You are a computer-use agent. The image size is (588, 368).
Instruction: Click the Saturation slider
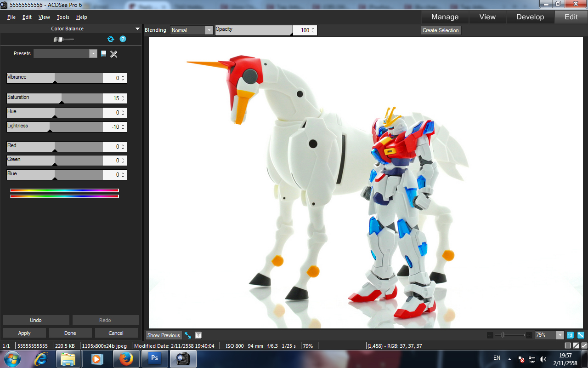[x=55, y=98]
